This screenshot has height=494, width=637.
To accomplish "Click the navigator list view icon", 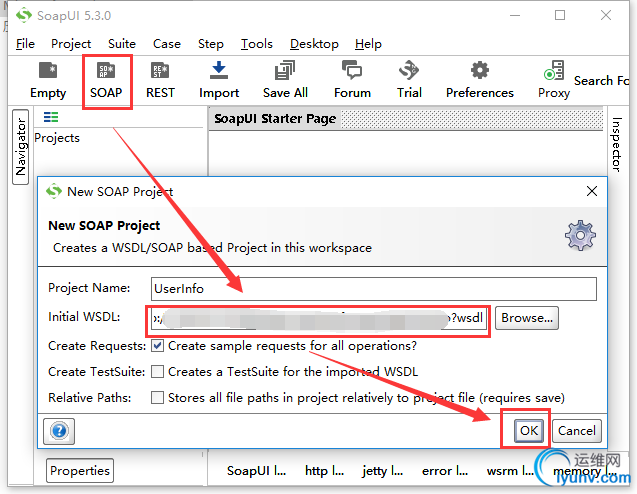I will coord(51,117).
